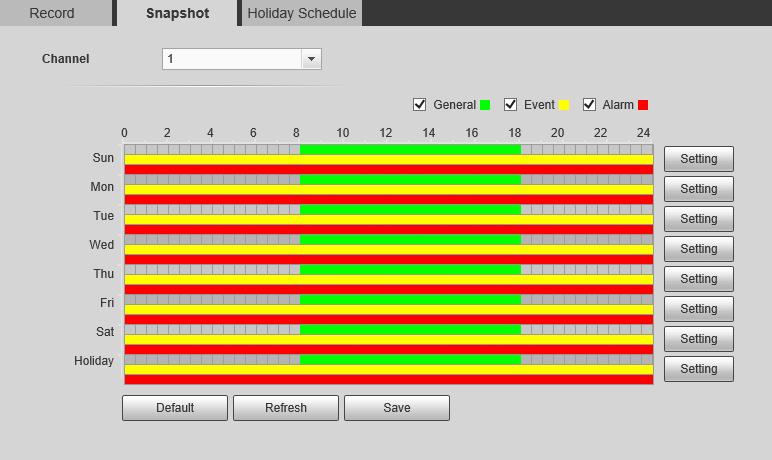The width and height of the screenshot is (772, 460).
Task: Click the red Alarm color swatch
Action: click(x=643, y=105)
